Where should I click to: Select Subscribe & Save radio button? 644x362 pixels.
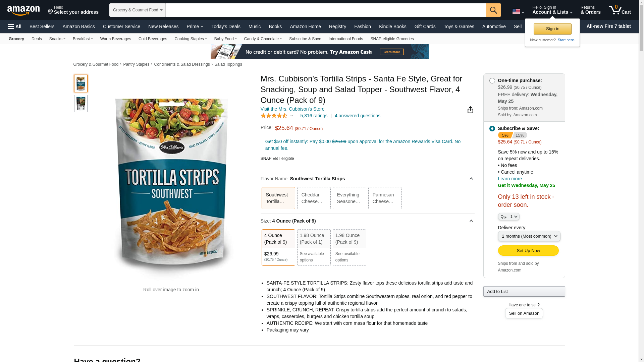click(x=492, y=129)
